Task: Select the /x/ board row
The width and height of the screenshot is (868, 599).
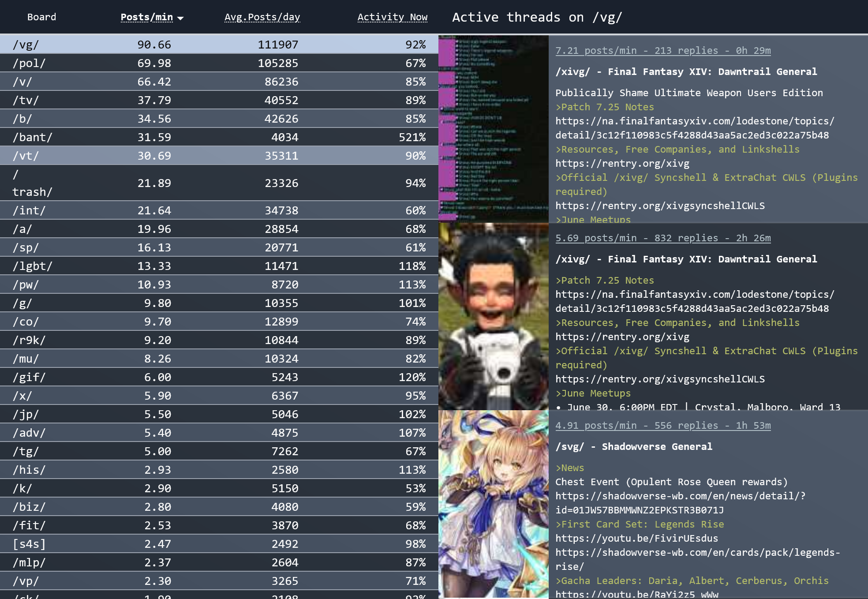Action: [x=219, y=396]
